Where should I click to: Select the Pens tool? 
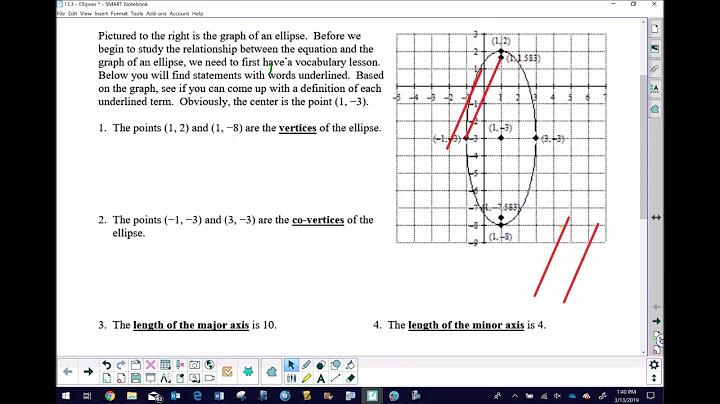306,365
